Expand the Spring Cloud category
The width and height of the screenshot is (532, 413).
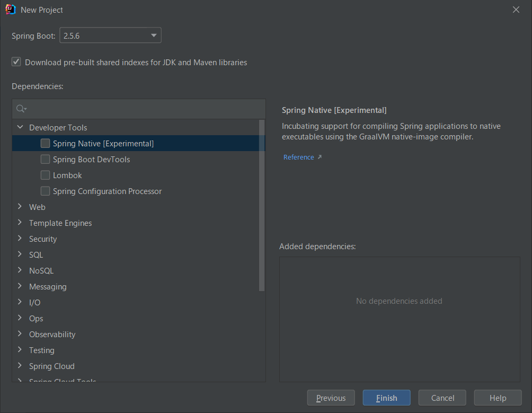click(x=20, y=366)
